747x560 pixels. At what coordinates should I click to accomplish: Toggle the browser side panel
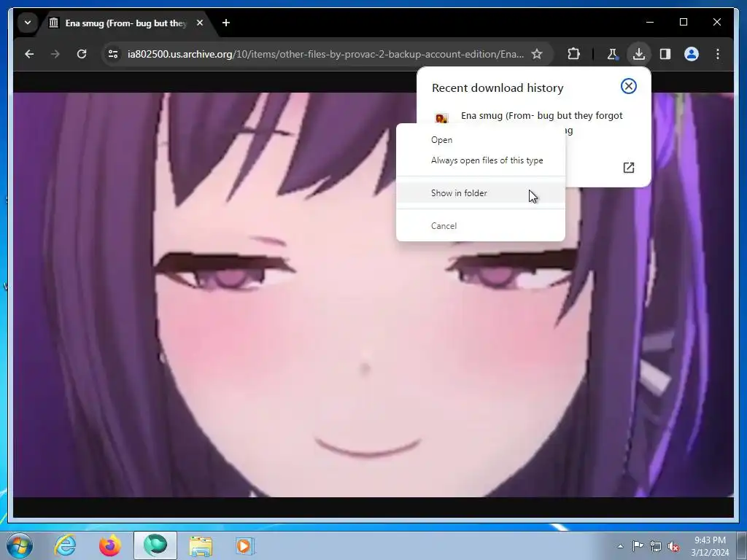pos(665,54)
